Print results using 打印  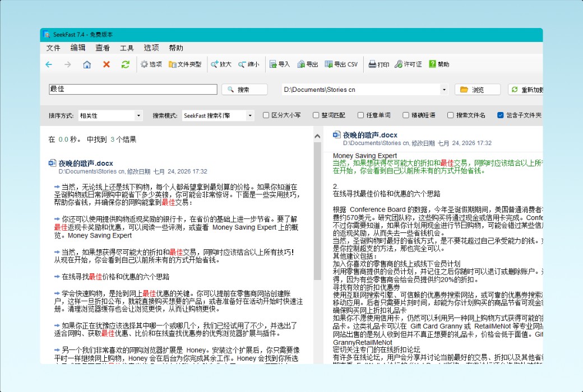[378, 64]
